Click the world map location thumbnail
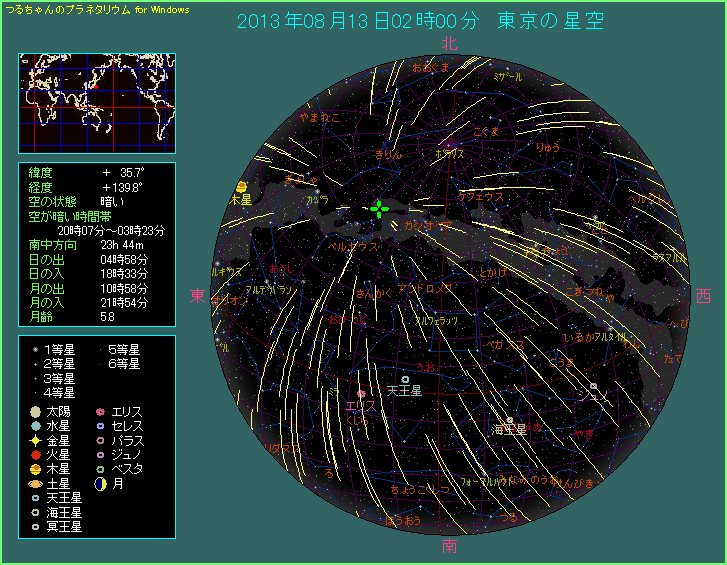 pyautogui.click(x=97, y=102)
